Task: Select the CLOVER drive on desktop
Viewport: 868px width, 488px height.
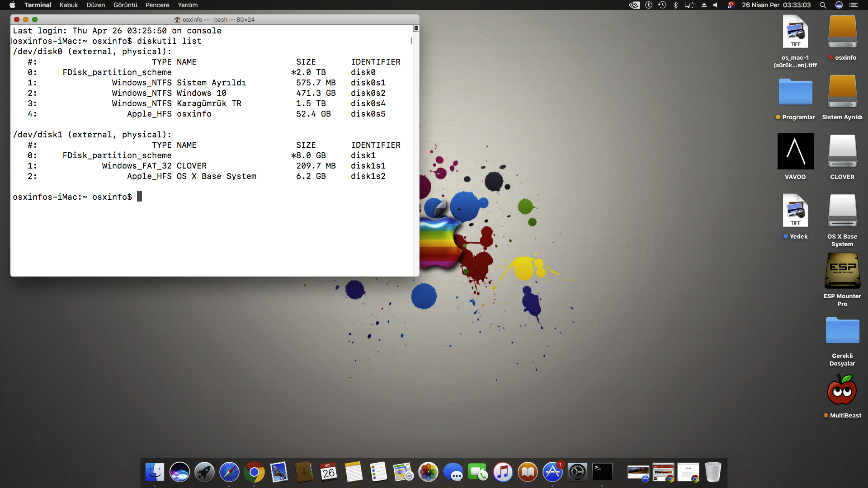Action: 842,152
